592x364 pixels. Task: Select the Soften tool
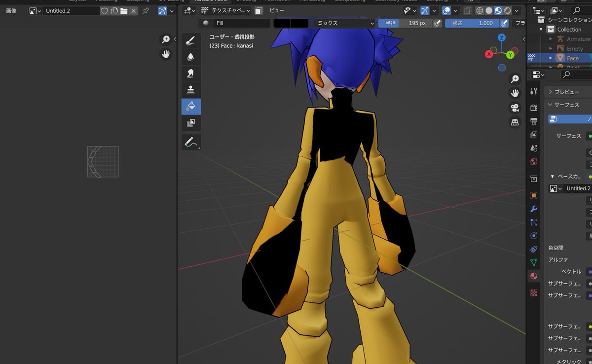tap(191, 57)
